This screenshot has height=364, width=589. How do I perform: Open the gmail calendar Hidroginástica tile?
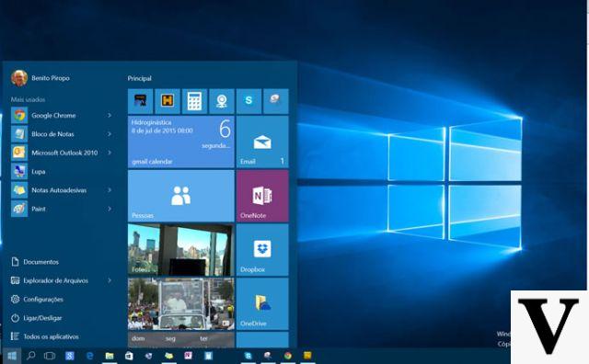tap(181, 142)
